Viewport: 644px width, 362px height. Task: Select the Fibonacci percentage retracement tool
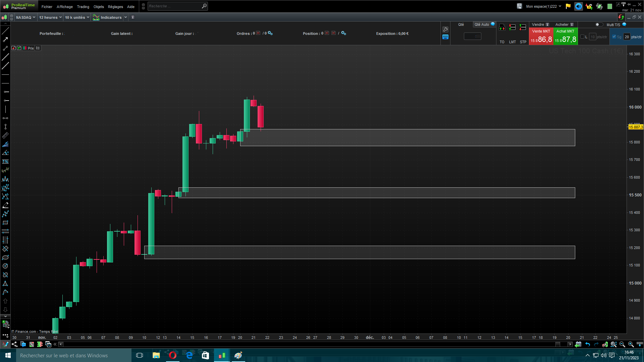click(5, 162)
